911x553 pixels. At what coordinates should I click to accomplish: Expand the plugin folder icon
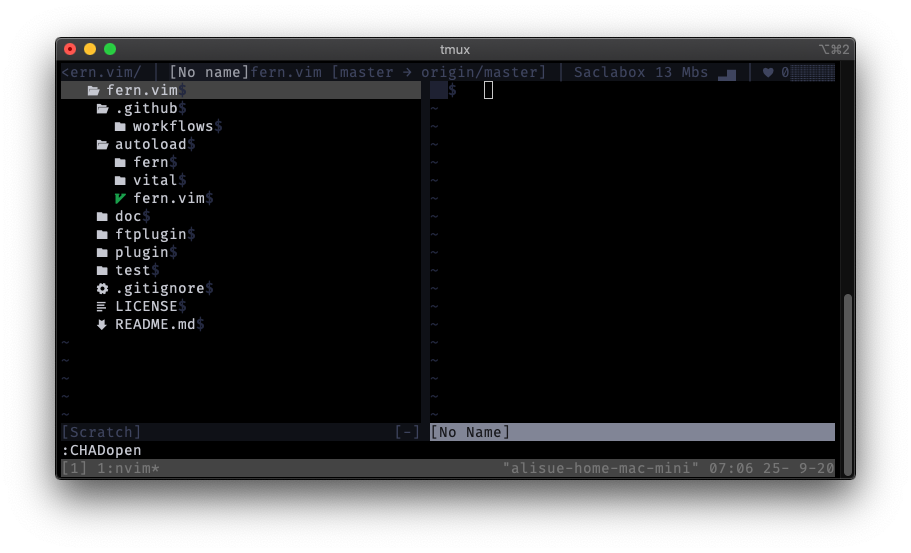coord(102,253)
